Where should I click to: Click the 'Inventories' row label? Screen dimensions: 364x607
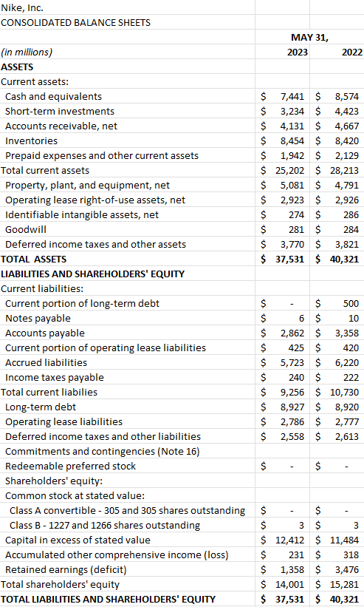click(x=31, y=141)
